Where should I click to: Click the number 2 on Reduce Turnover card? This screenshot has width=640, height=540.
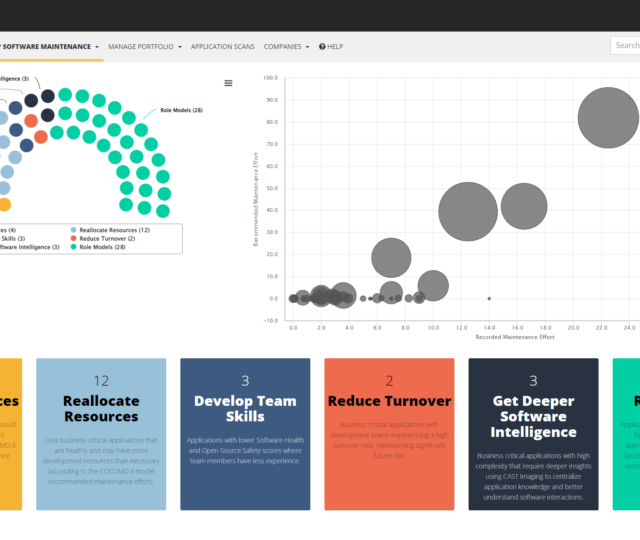coord(389,381)
